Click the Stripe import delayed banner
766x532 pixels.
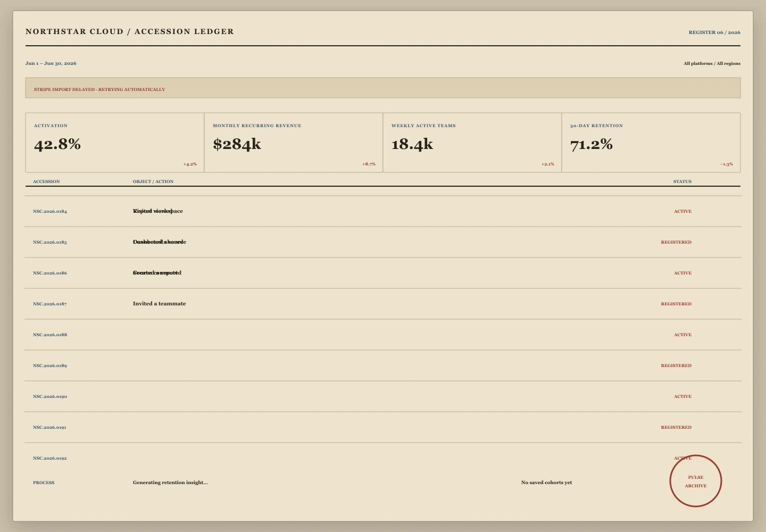[383, 88]
